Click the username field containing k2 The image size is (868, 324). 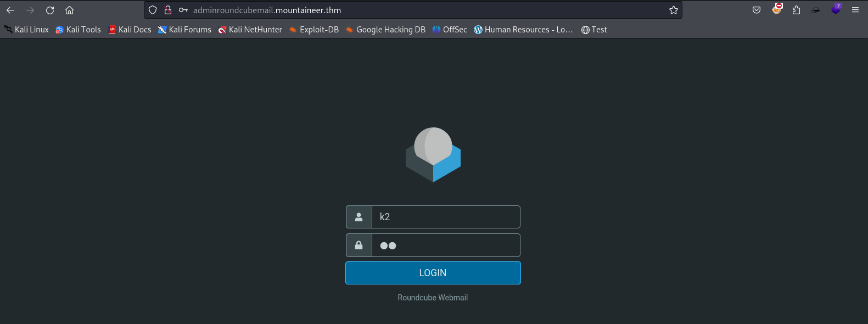[445, 217]
